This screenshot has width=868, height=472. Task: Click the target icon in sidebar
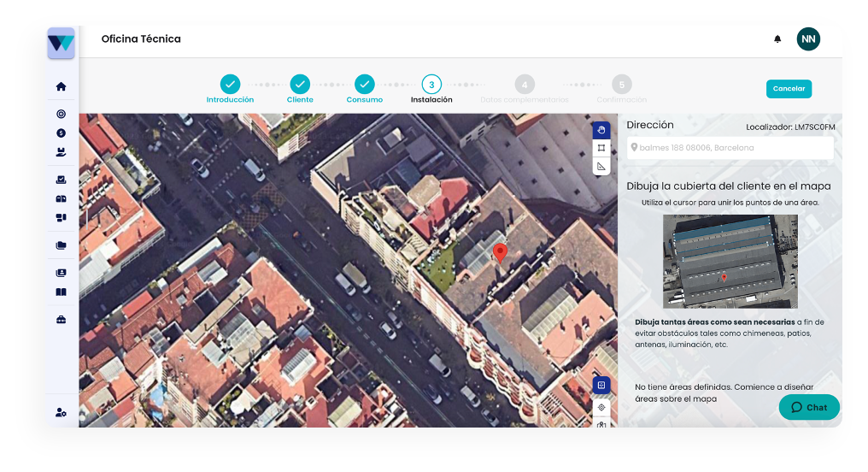[x=61, y=114]
